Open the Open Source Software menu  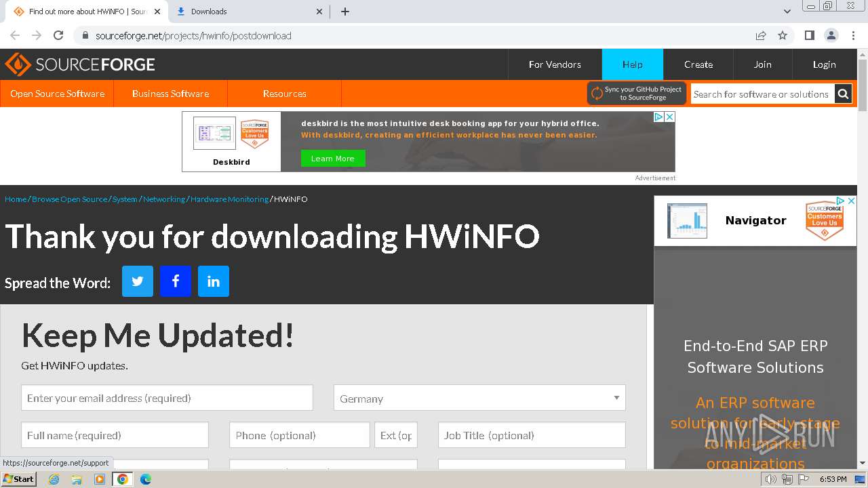coord(57,94)
